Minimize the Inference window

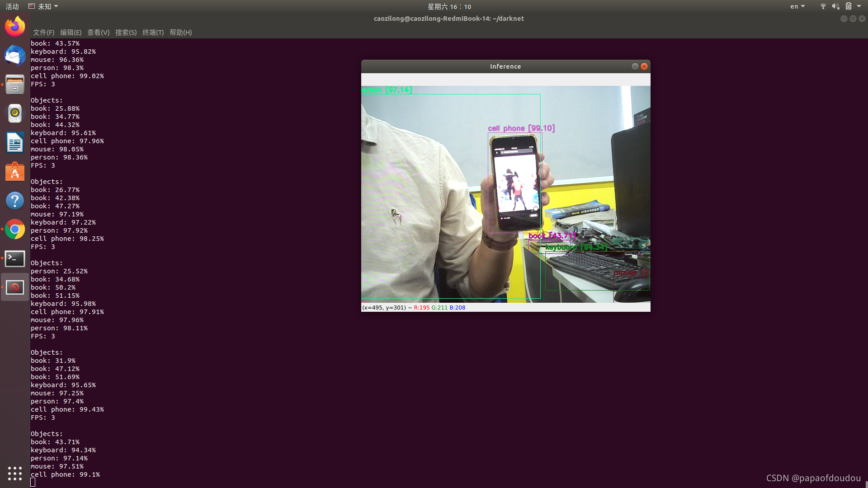(635, 66)
